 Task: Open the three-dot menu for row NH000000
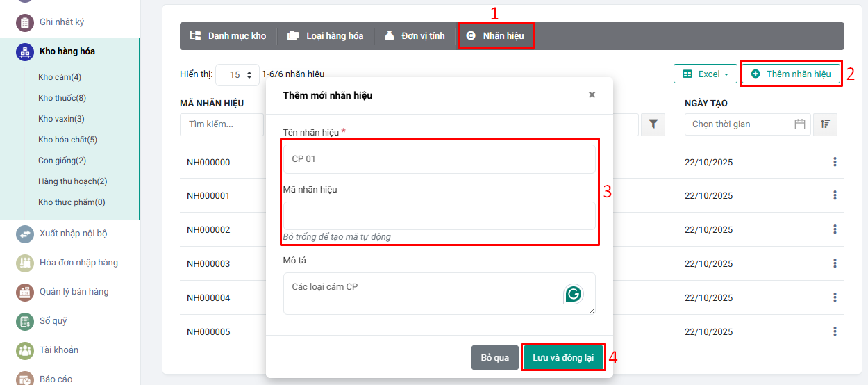coord(834,162)
